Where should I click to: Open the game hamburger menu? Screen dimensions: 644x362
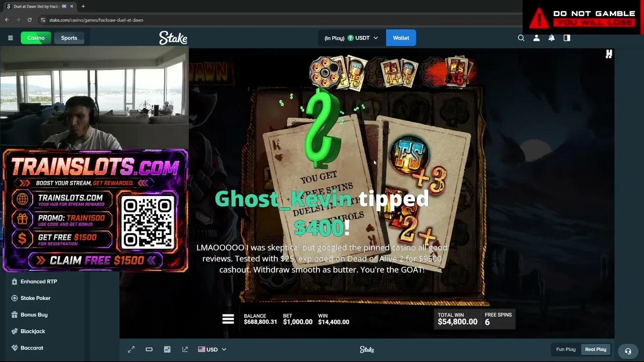coord(228,319)
